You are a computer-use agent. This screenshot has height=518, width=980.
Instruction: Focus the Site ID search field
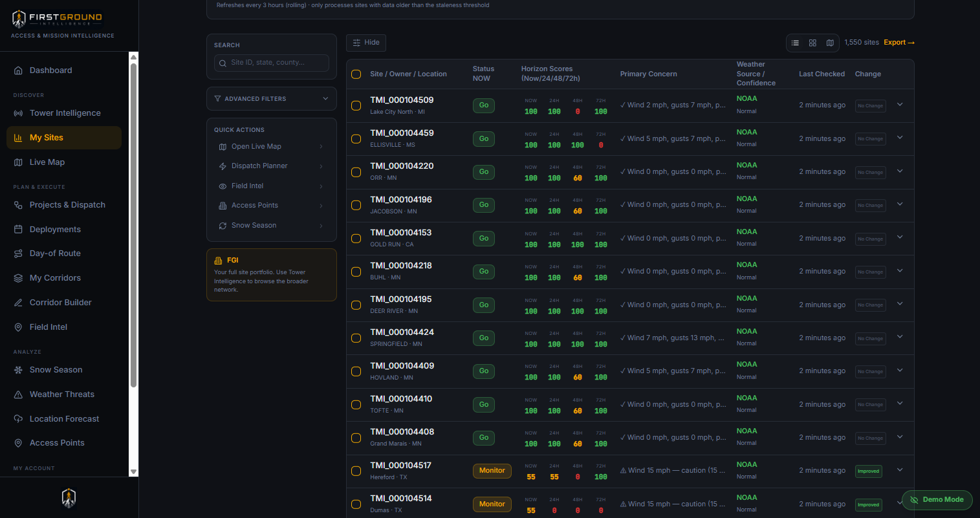click(x=272, y=63)
